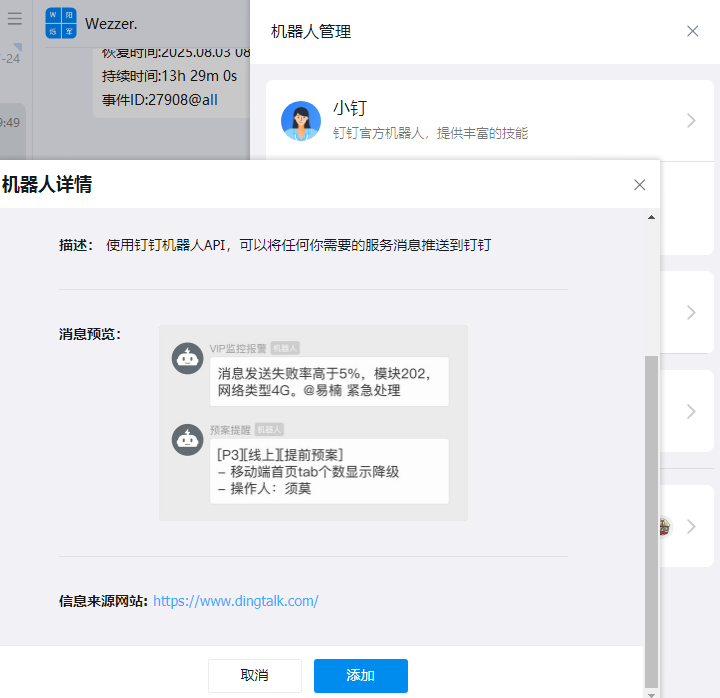Expand the 小钉 robot entry chevron
The image size is (720, 698).
[x=691, y=121]
